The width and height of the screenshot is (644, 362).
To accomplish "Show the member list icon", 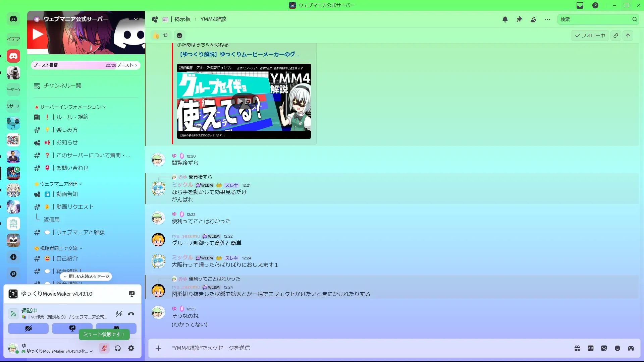I will [533, 19].
